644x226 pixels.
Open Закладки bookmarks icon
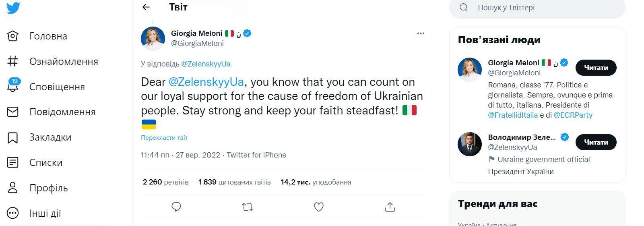pos(13,137)
